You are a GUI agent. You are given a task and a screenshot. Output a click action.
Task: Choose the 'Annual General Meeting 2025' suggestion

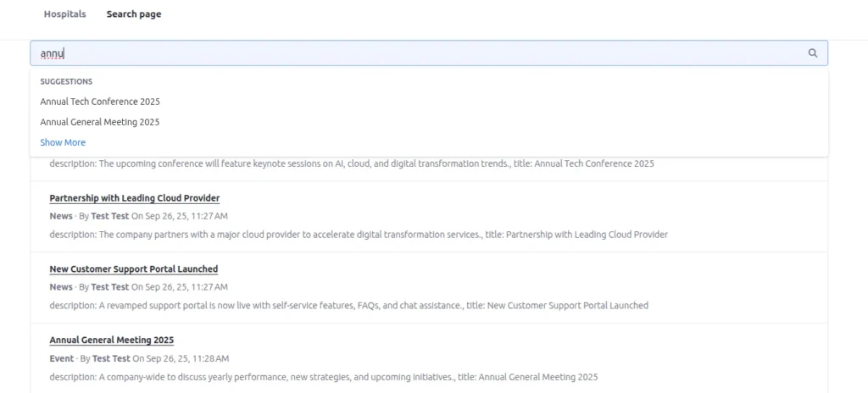(x=100, y=122)
